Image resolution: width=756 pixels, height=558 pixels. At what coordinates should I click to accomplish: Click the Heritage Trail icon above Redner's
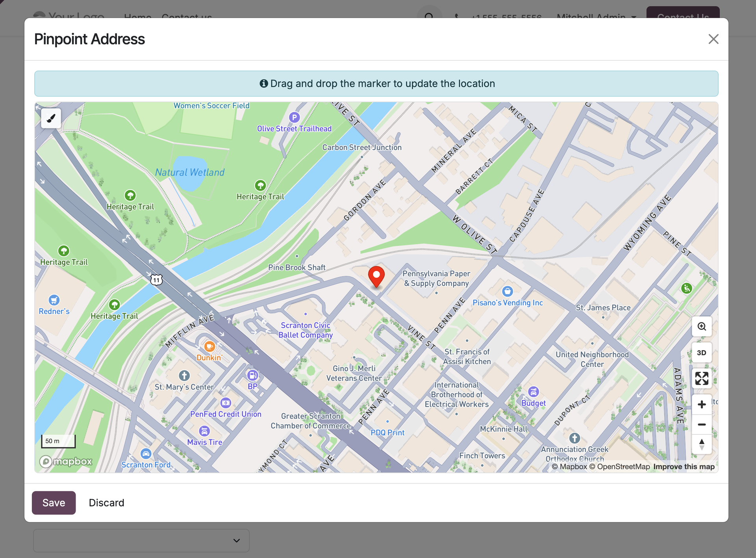coord(64,251)
